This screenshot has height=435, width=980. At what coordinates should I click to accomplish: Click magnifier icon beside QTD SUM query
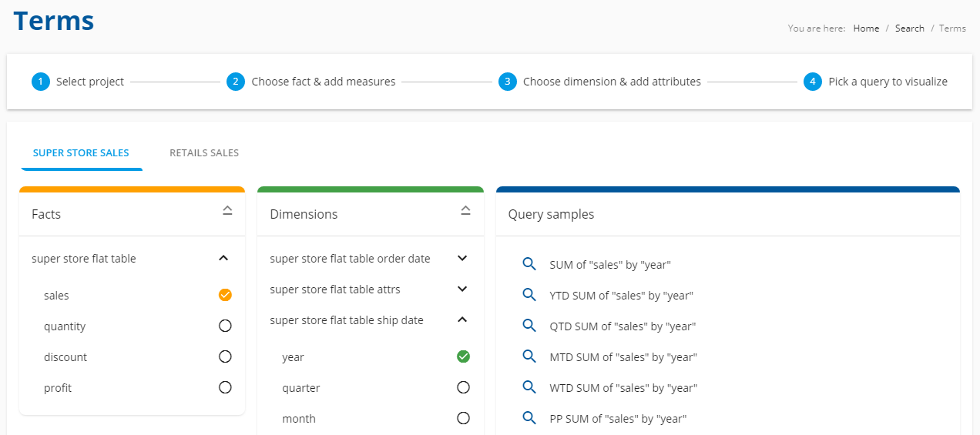point(529,326)
